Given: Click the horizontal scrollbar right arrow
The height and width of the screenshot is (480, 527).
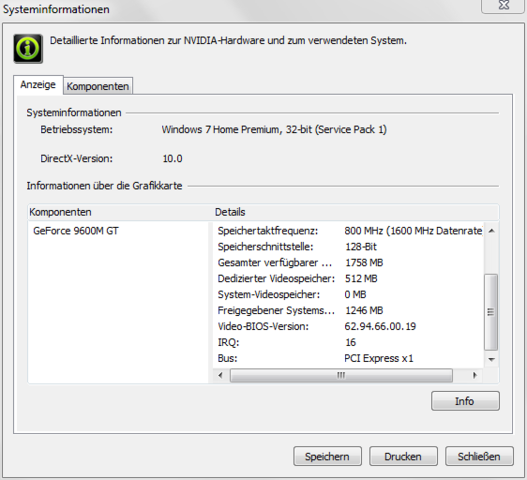Looking at the screenshot, I should [475, 375].
